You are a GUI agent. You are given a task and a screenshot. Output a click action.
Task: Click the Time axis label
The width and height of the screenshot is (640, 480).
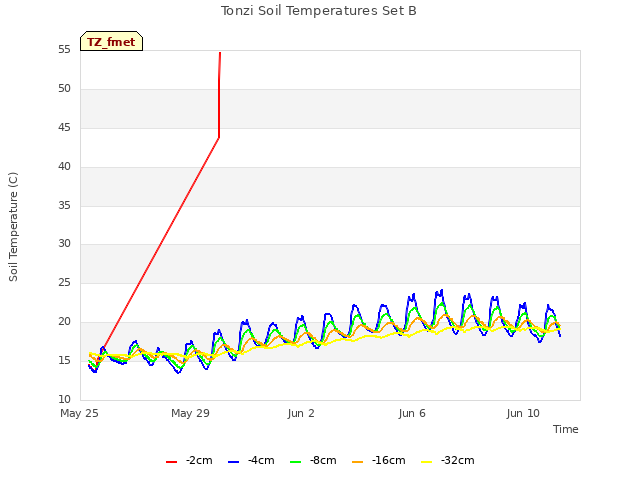pyautogui.click(x=566, y=429)
